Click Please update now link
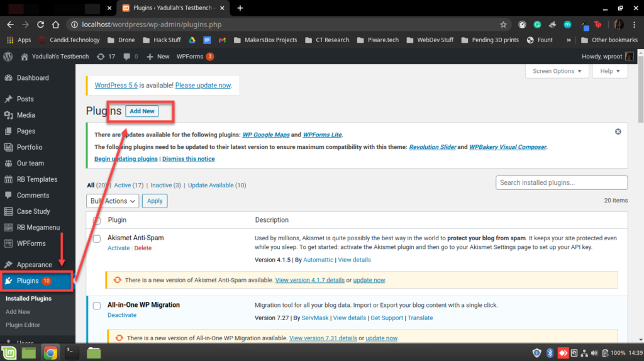 203,86
